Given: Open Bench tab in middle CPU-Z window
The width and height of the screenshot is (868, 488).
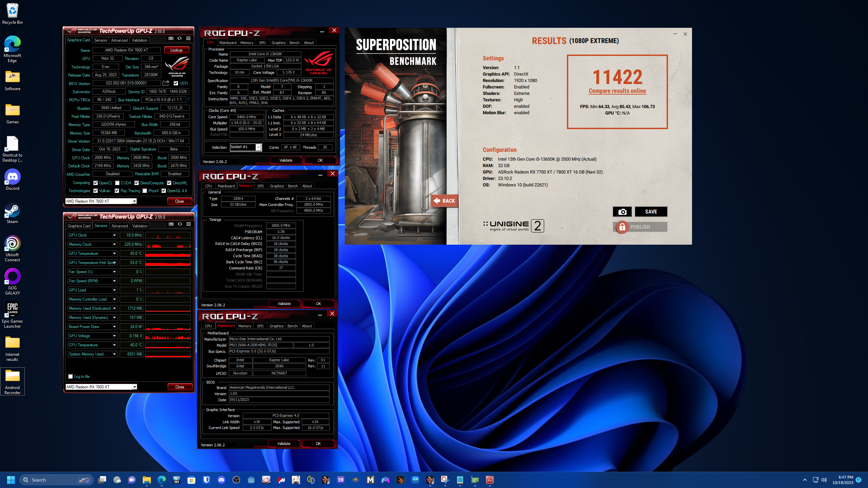Looking at the screenshot, I should coord(293,186).
